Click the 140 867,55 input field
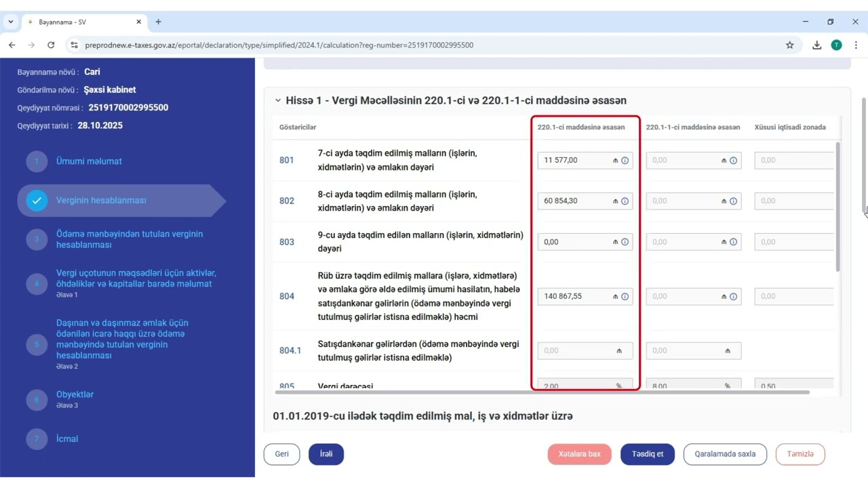868x488 pixels. pyautogui.click(x=585, y=296)
